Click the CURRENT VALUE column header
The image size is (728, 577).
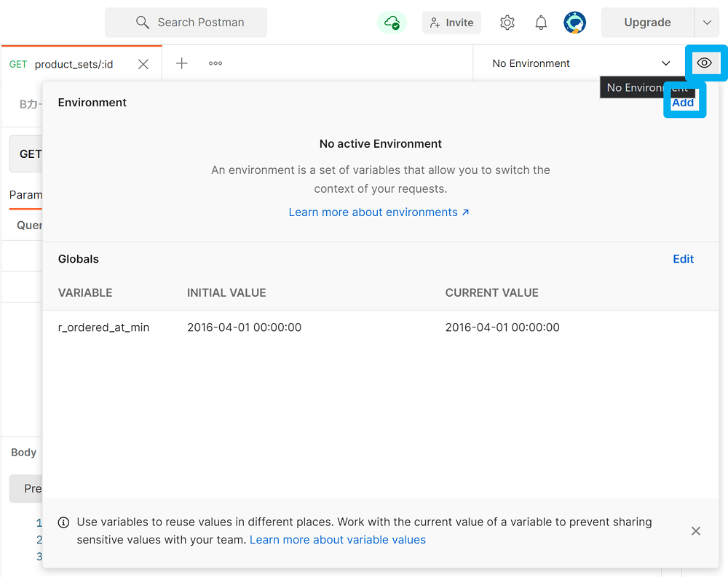pyautogui.click(x=491, y=293)
